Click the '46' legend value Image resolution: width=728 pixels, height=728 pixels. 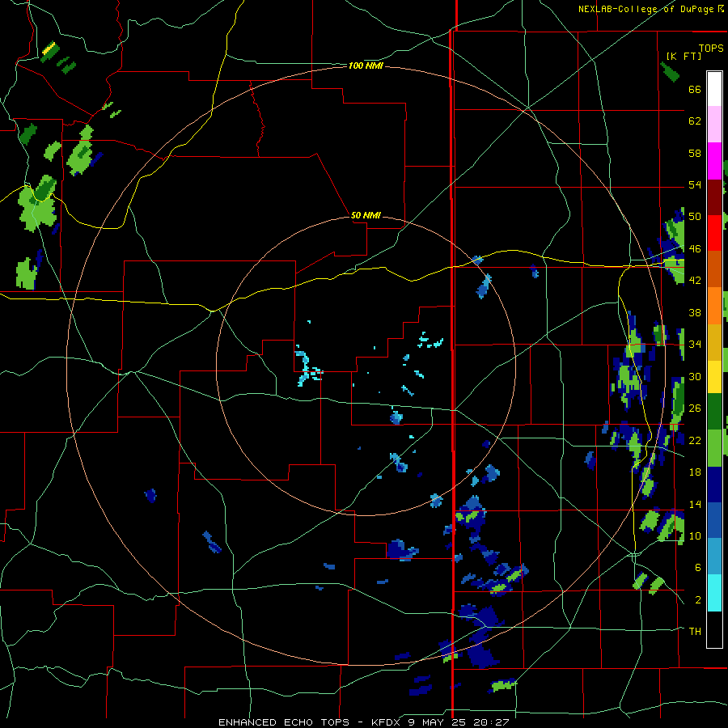695,248
